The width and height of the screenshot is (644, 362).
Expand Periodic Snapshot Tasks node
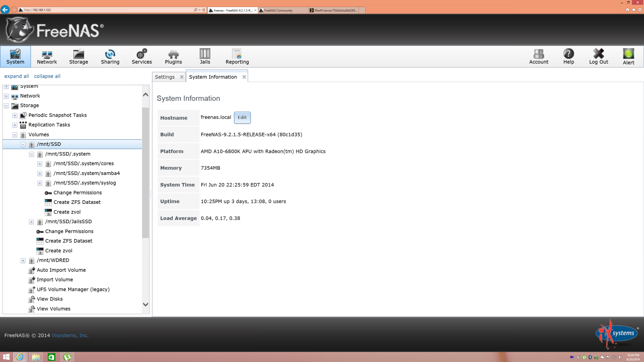coord(15,115)
